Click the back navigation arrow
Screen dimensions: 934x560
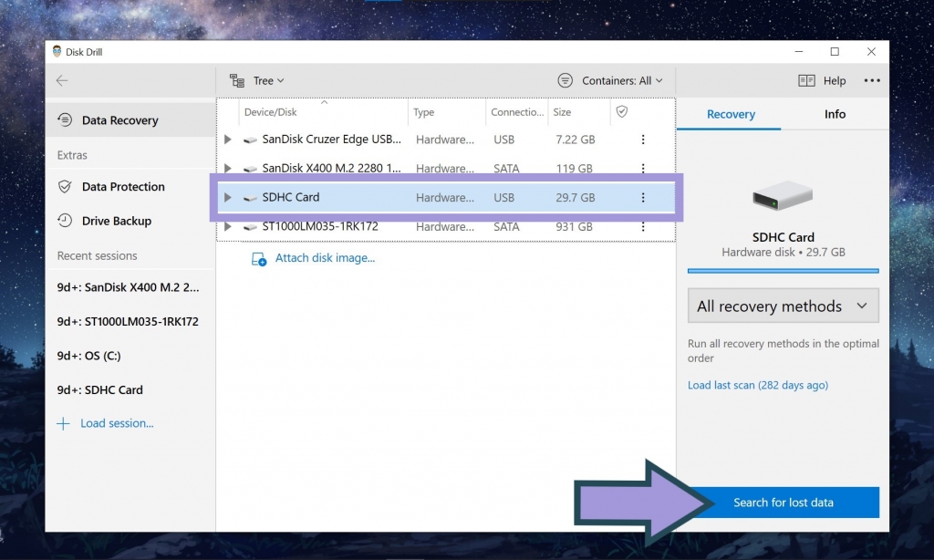pyautogui.click(x=61, y=80)
